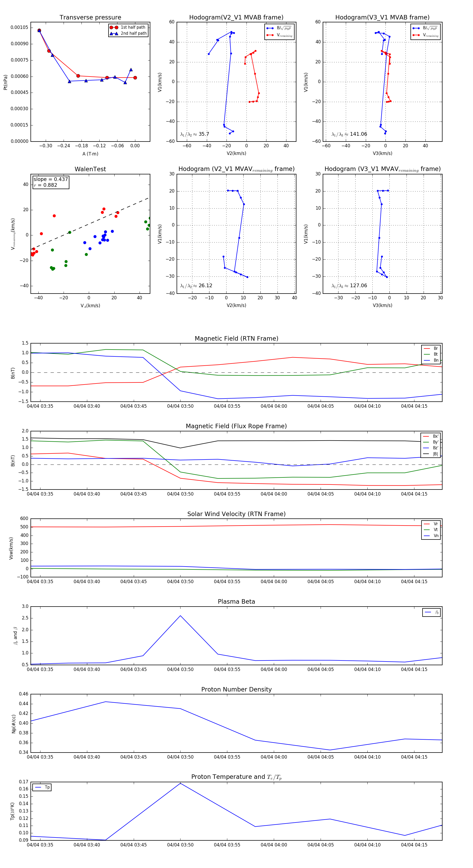473x868 pixels.
Task: Click the 'slope = 0.437' text box
Action: pos(51,179)
